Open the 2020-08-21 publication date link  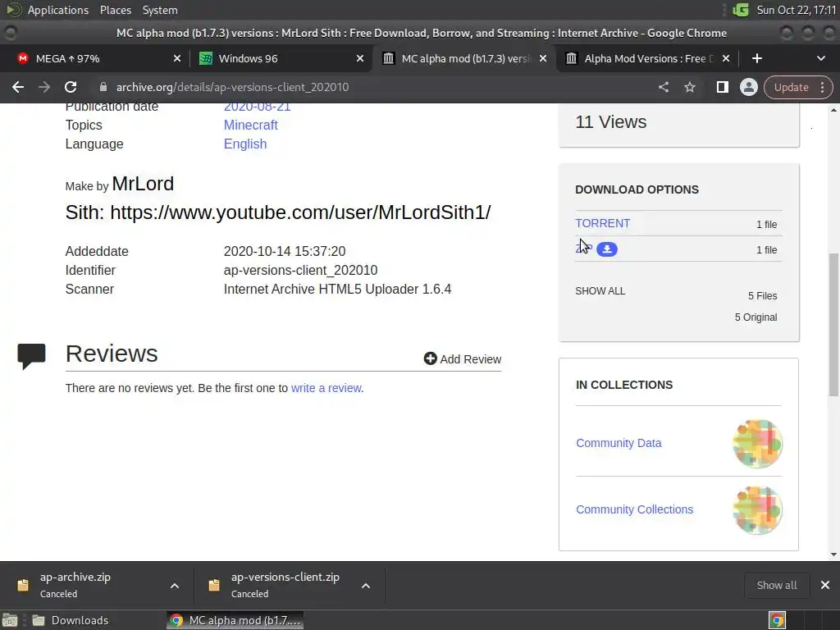click(257, 106)
